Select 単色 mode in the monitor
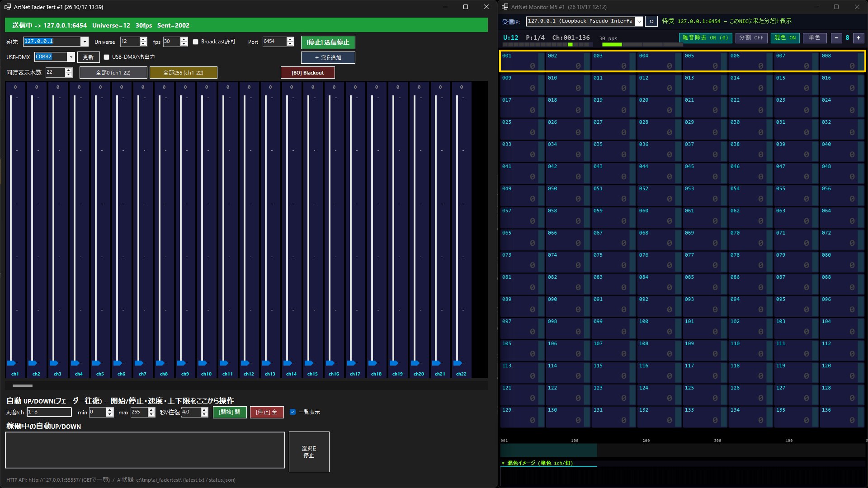The image size is (868, 488). 815,38
